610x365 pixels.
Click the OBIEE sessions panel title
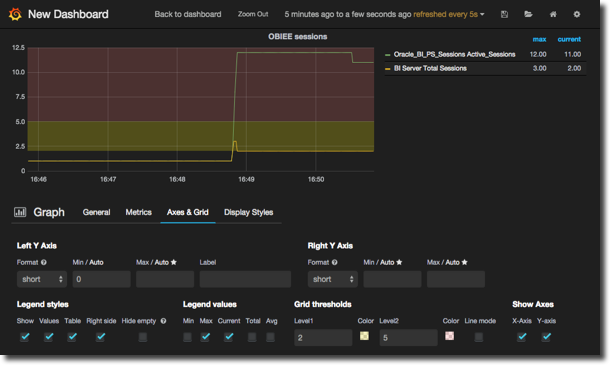click(298, 37)
